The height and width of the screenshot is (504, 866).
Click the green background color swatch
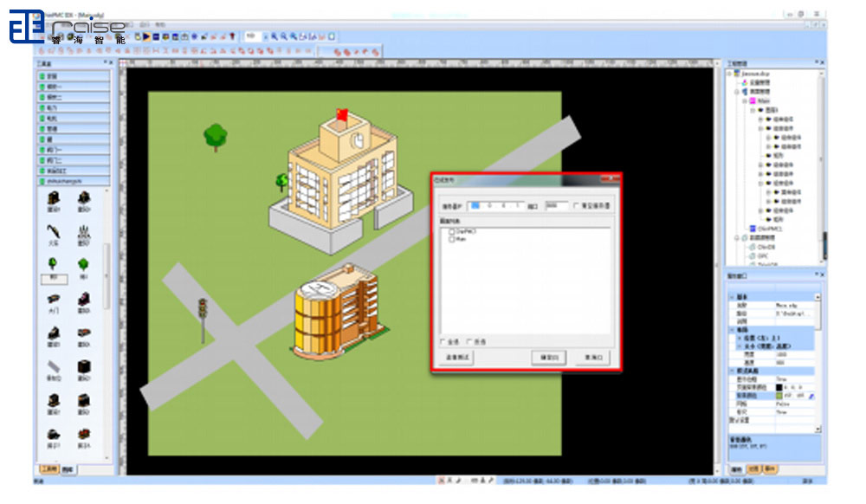pos(779,396)
